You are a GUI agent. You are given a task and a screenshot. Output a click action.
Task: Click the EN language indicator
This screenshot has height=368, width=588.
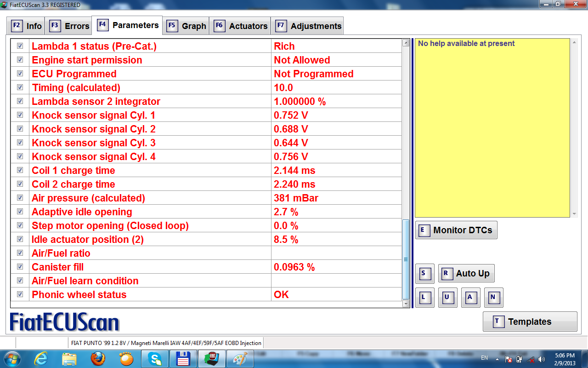(484, 357)
